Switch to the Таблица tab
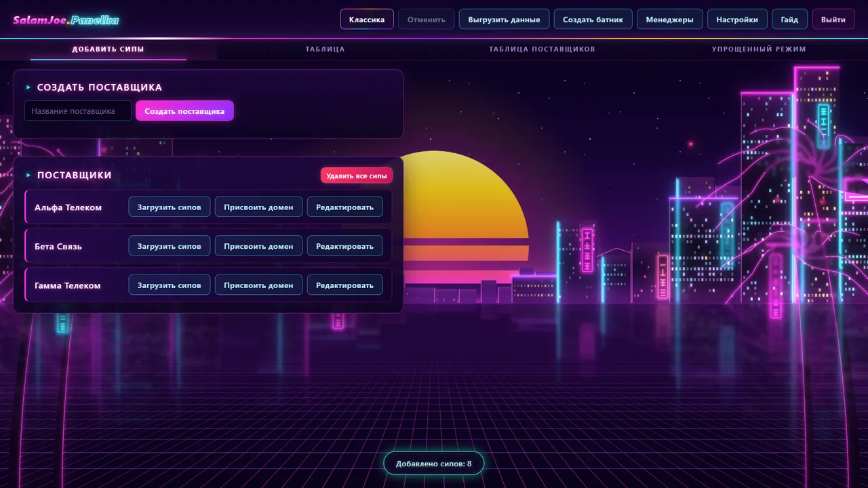 coord(325,49)
